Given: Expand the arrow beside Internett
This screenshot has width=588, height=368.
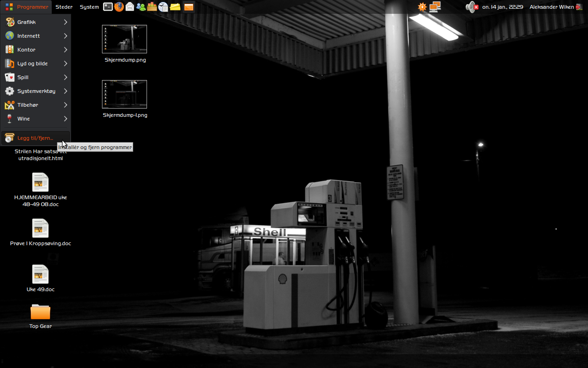Looking at the screenshot, I should [x=66, y=36].
